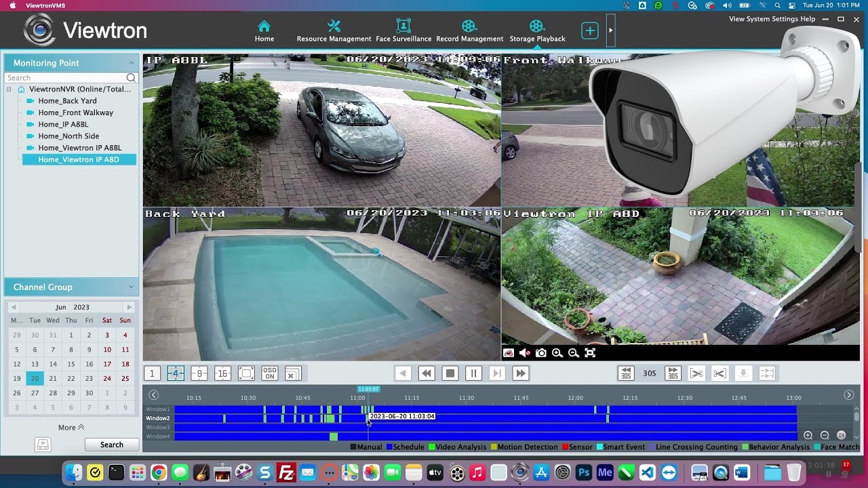Click the Back Yard video window
868x488 pixels.
click(321, 284)
